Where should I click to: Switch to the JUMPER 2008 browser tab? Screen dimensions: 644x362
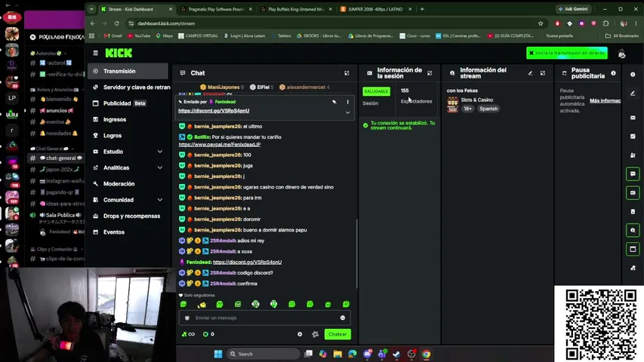(x=375, y=9)
